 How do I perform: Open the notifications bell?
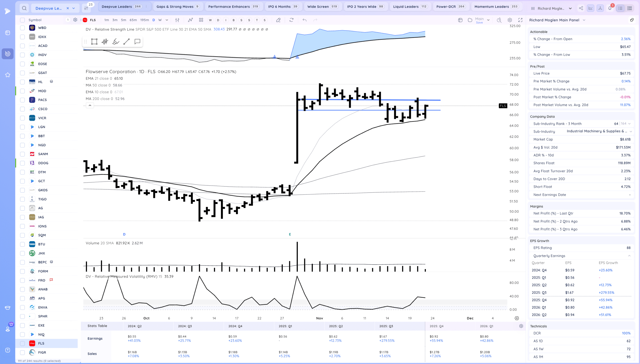(x=610, y=8)
